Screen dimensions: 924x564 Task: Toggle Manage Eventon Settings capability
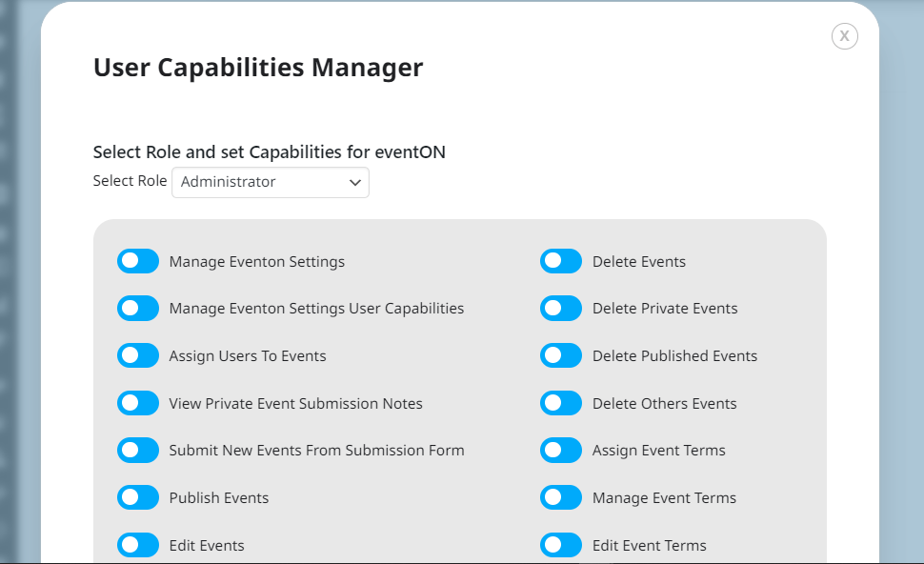(x=138, y=261)
